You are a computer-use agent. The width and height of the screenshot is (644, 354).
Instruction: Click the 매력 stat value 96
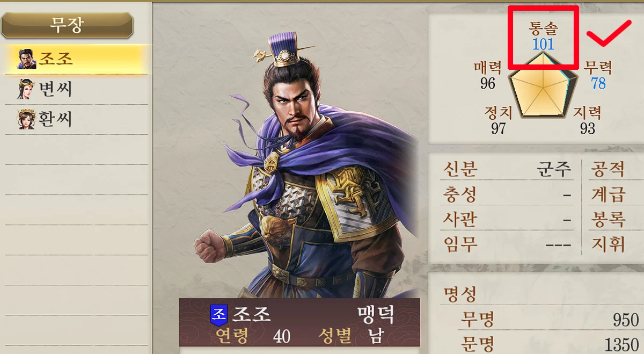[x=487, y=83]
